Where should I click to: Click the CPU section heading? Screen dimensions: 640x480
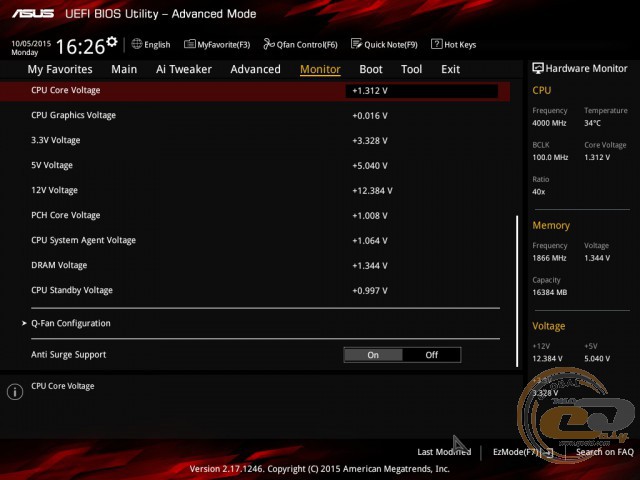542,90
